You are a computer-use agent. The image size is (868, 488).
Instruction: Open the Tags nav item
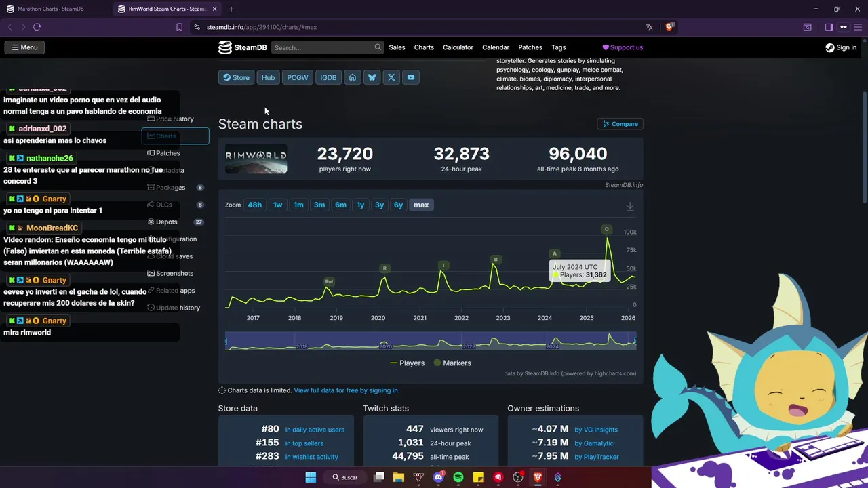coord(558,47)
